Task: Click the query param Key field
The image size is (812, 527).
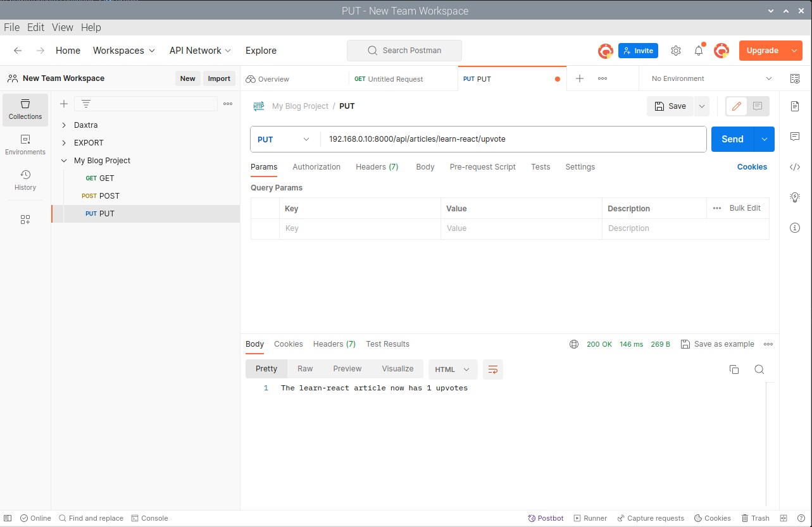Action: point(360,228)
